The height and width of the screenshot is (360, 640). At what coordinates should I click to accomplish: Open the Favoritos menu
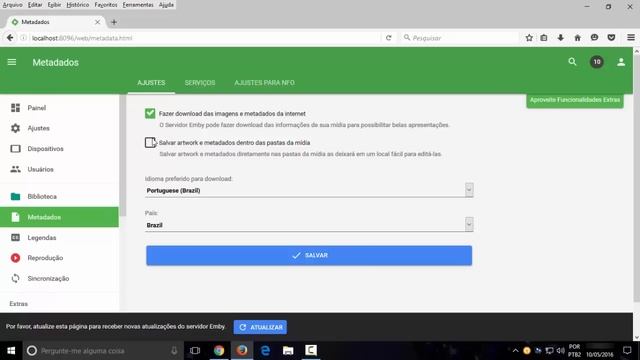[106, 5]
